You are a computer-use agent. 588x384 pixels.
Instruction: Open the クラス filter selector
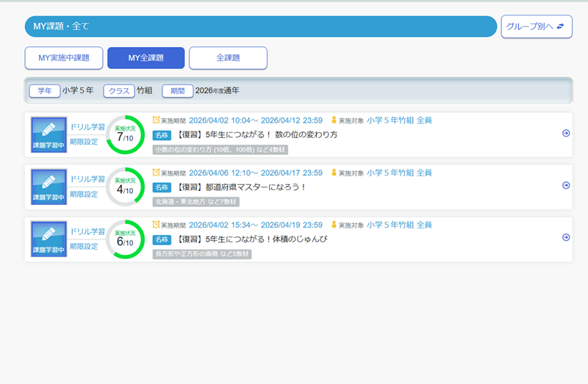coord(118,91)
